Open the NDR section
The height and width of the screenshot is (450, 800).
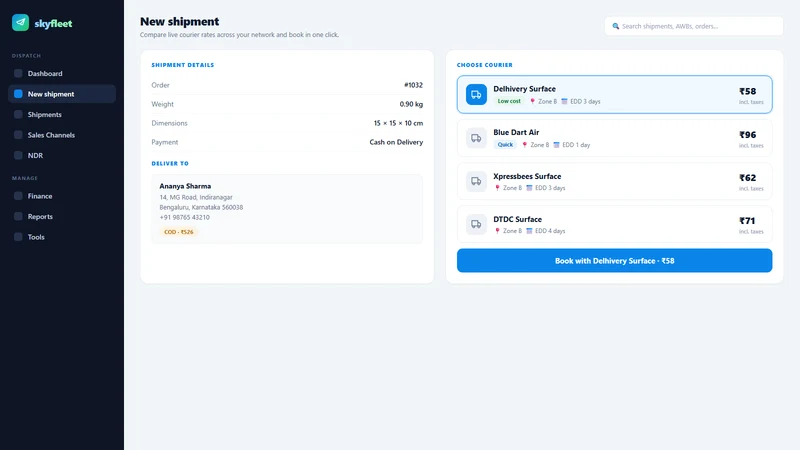(62, 155)
